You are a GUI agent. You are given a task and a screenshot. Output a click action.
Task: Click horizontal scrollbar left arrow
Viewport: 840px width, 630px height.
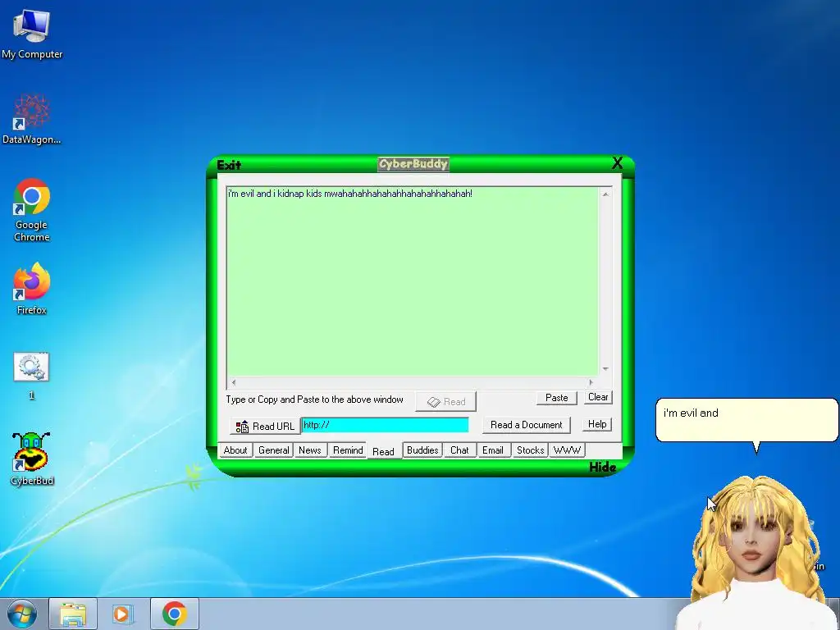pos(233,382)
